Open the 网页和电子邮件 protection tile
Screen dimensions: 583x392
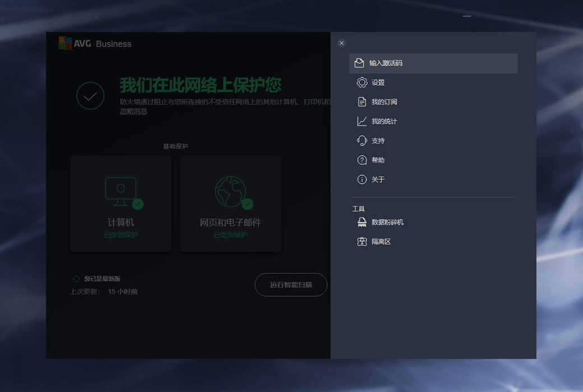click(230, 204)
